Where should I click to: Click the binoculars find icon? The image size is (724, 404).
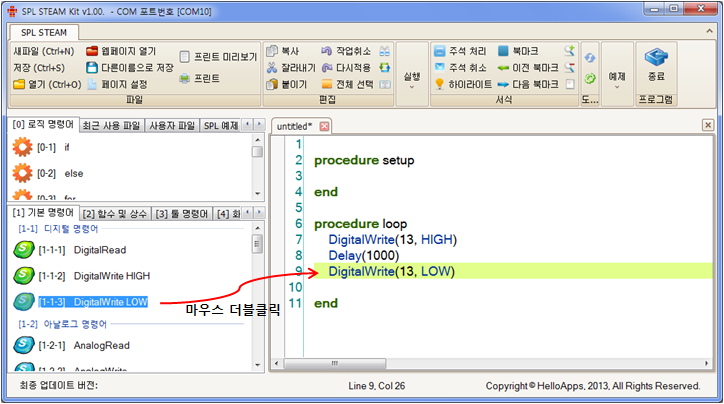click(385, 51)
